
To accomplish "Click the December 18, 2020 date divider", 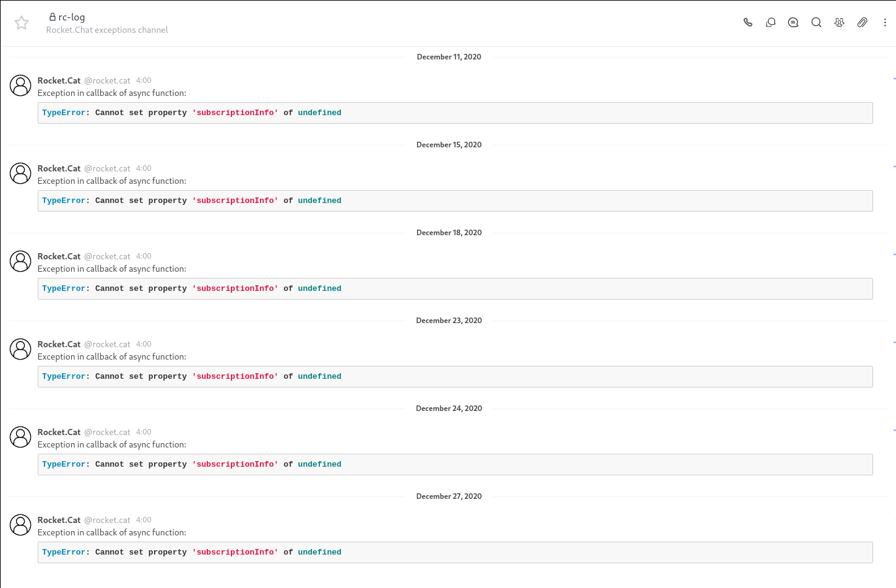I will coord(449,232).
